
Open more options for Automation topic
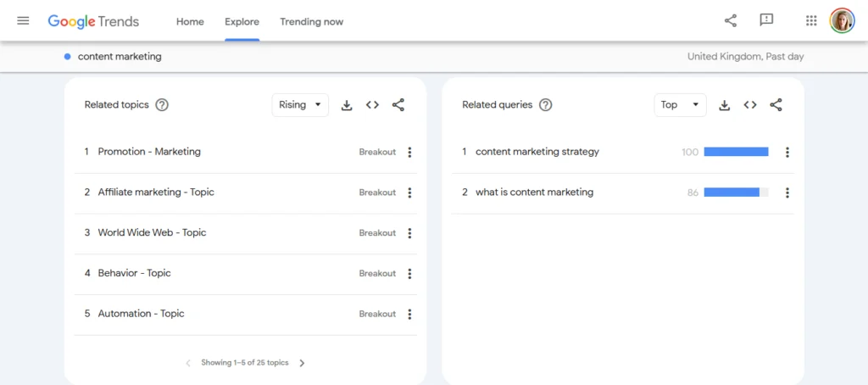pos(409,314)
